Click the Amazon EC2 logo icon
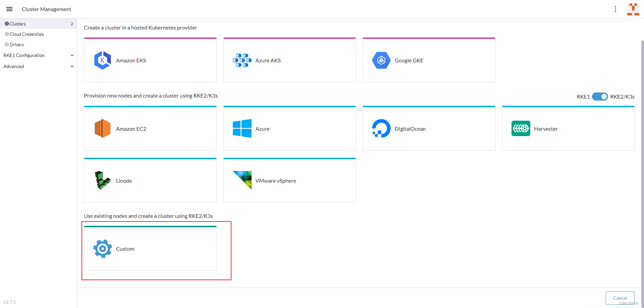Viewport: 644px width, 308px height. 103,128
